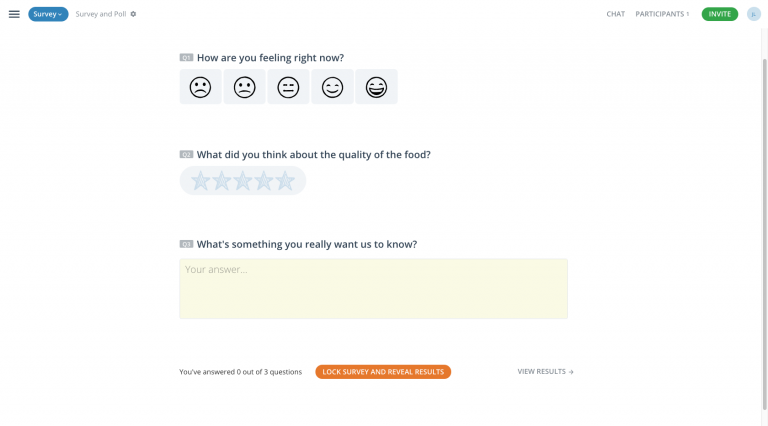The width and height of the screenshot is (768, 426).
Task: Rate the food three stars
Action: [x=242, y=181]
